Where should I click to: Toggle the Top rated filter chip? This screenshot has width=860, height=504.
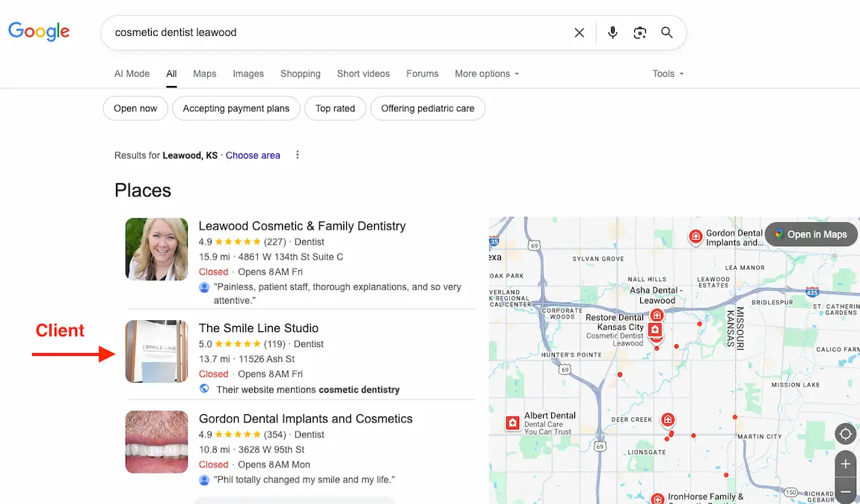coord(335,108)
